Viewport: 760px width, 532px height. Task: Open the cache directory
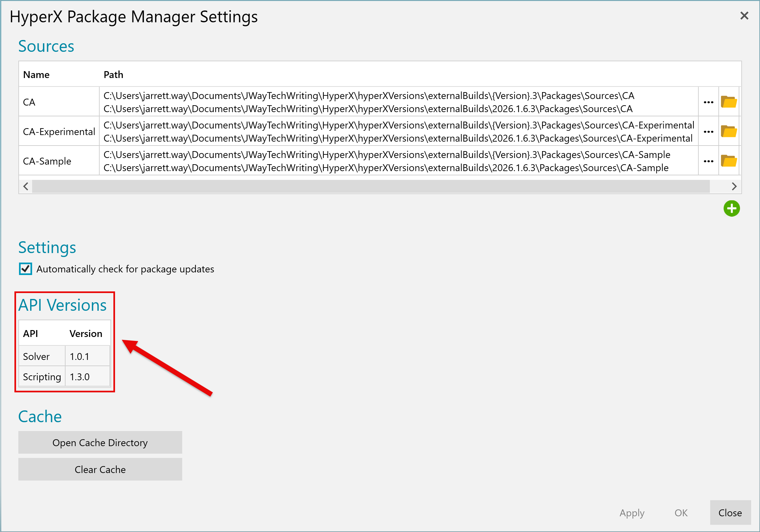pyautogui.click(x=100, y=442)
